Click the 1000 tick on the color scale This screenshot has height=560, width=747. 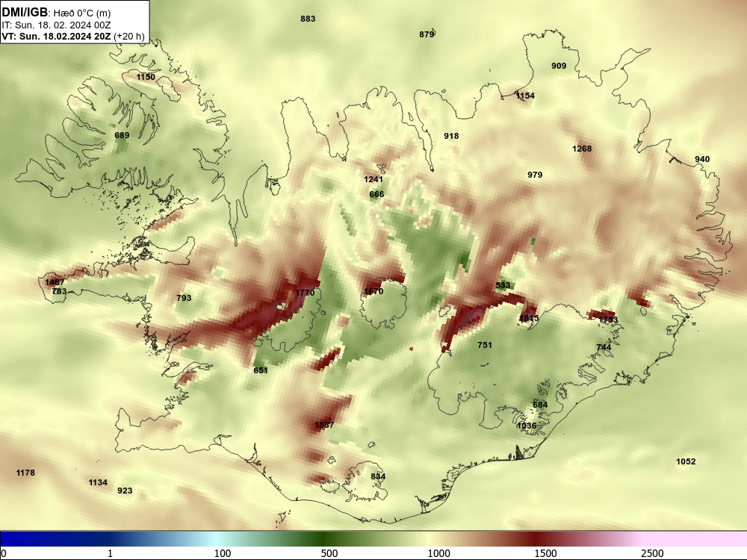coord(438,553)
